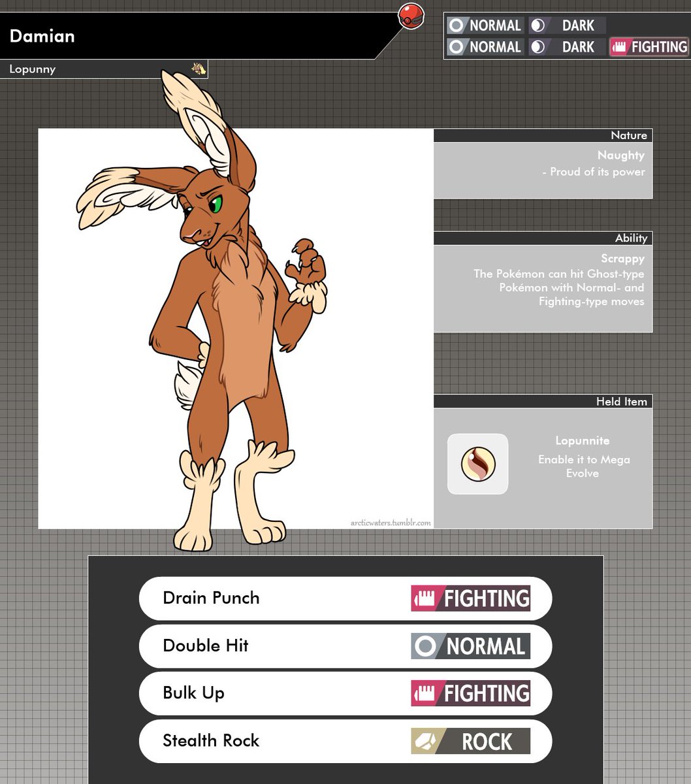Click the Held Item section header
This screenshot has width=691, height=784.
543,401
